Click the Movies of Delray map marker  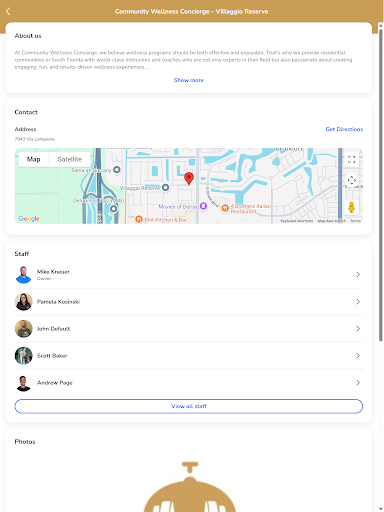(x=203, y=206)
